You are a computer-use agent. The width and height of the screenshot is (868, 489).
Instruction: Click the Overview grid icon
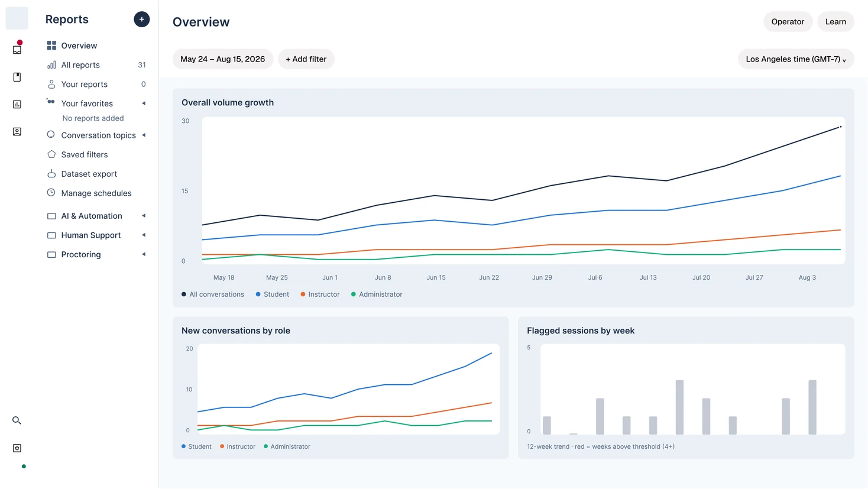51,46
